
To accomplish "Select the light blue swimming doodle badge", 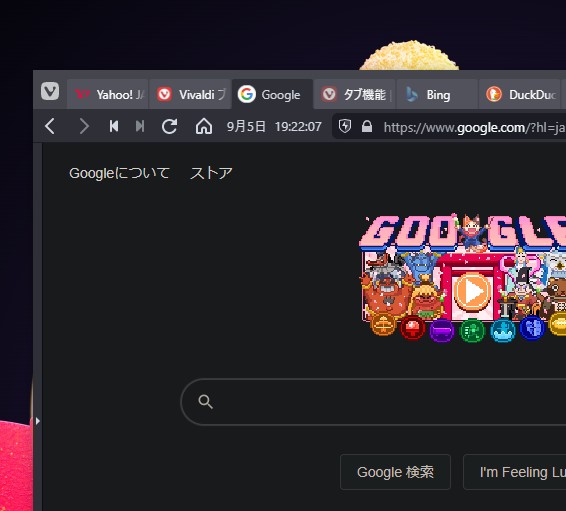I will coord(503,330).
